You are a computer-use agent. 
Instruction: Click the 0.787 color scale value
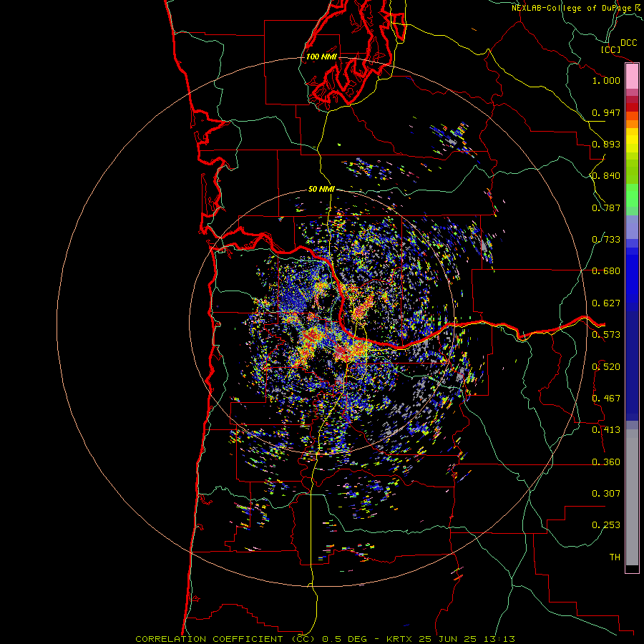click(606, 208)
